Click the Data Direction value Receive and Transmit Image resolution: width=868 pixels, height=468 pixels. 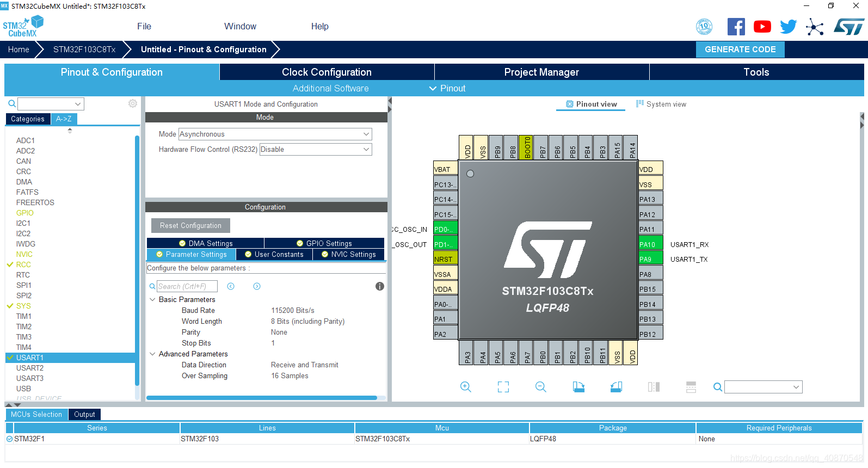(x=305, y=365)
